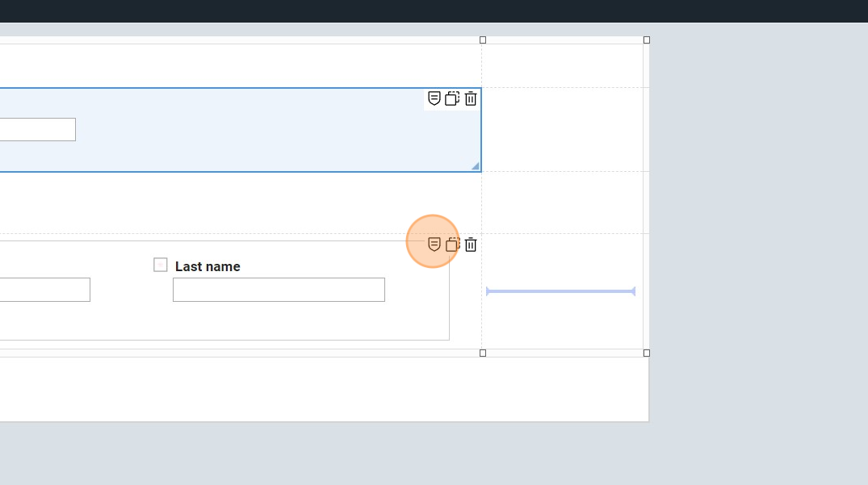Duplicate the highlighted blue section
The width and height of the screenshot is (868, 485).
pyautogui.click(x=452, y=98)
